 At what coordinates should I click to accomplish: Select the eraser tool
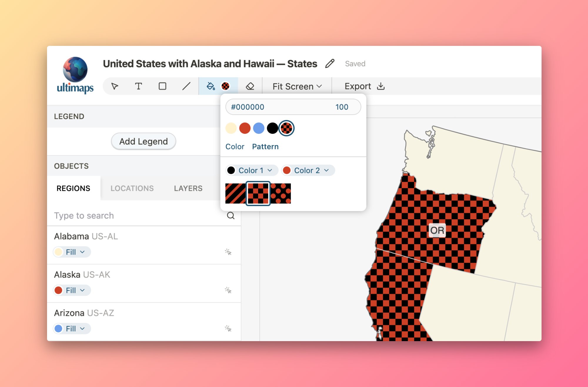[250, 86]
